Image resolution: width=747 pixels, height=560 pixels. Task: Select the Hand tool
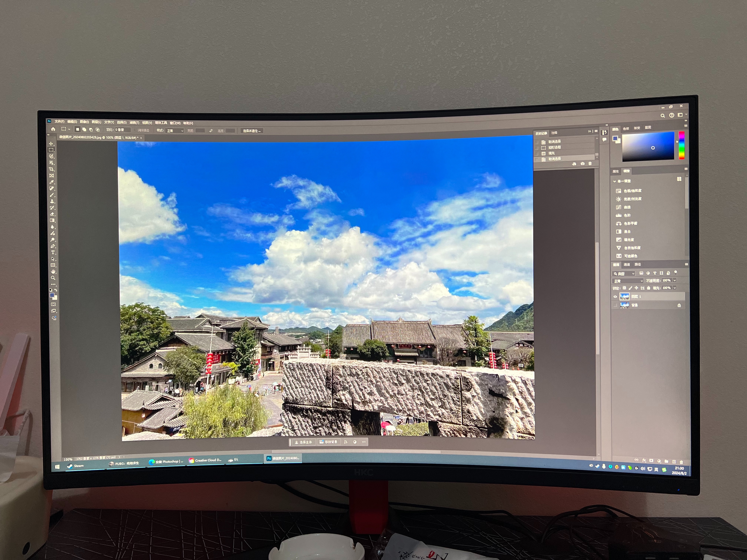53,272
